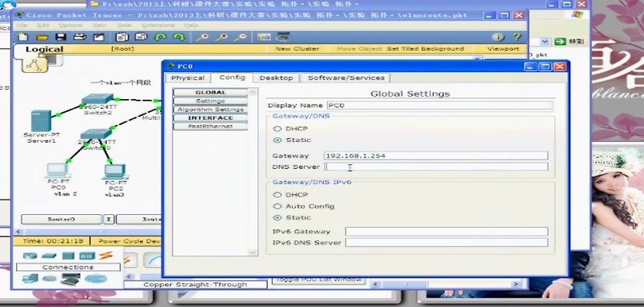The image size is (644, 307).
Task: Click the GLOBAL section button
Action: (x=211, y=92)
